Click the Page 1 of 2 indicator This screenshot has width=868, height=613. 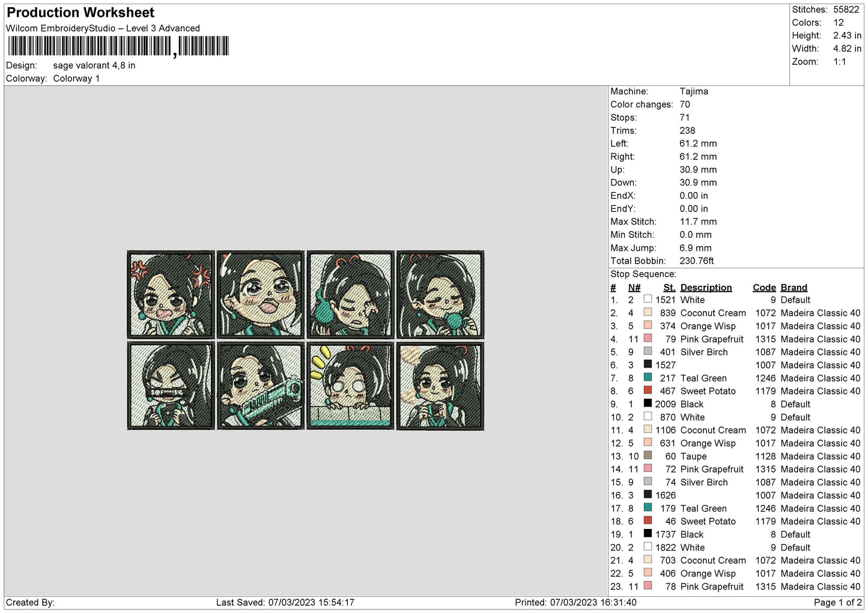coord(837,602)
